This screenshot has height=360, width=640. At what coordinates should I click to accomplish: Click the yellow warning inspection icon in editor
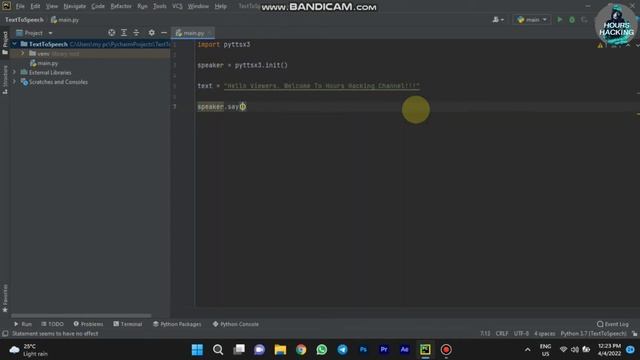(600, 45)
